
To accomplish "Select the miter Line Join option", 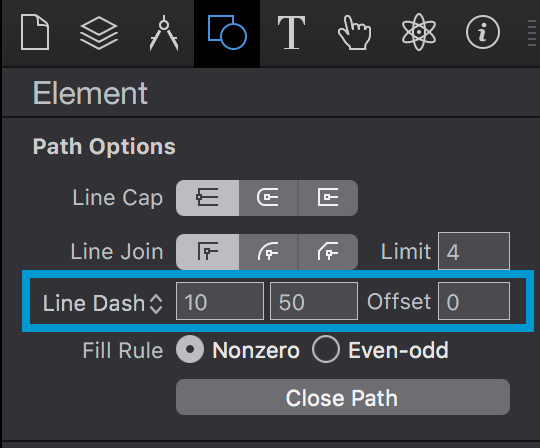I will pos(207,252).
